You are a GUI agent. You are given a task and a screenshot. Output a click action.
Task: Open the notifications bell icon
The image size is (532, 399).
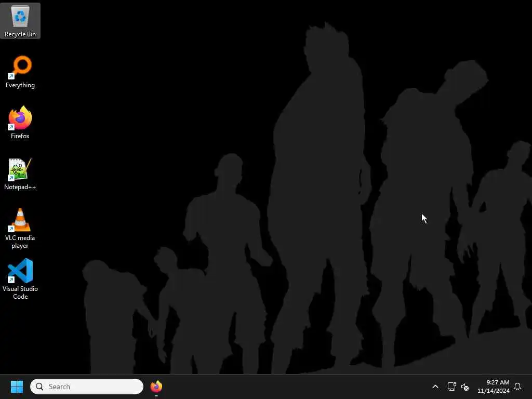pyautogui.click(x=517, y=387)
